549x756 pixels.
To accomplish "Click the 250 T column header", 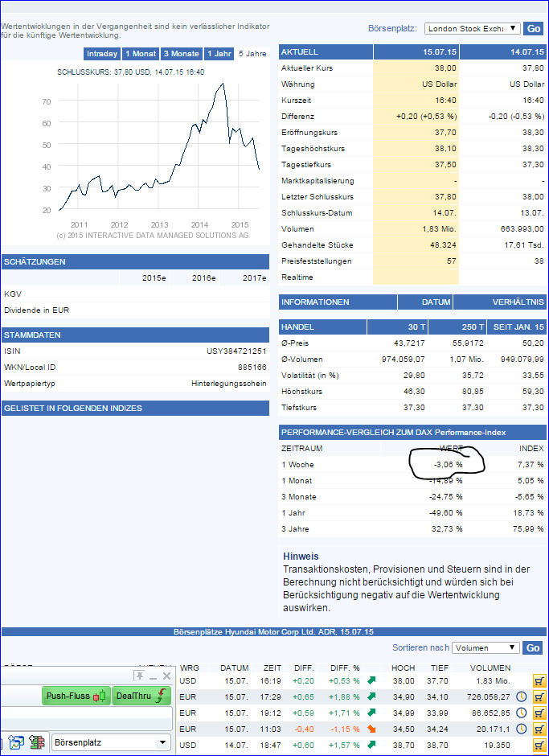I will (x=457, y=327).
